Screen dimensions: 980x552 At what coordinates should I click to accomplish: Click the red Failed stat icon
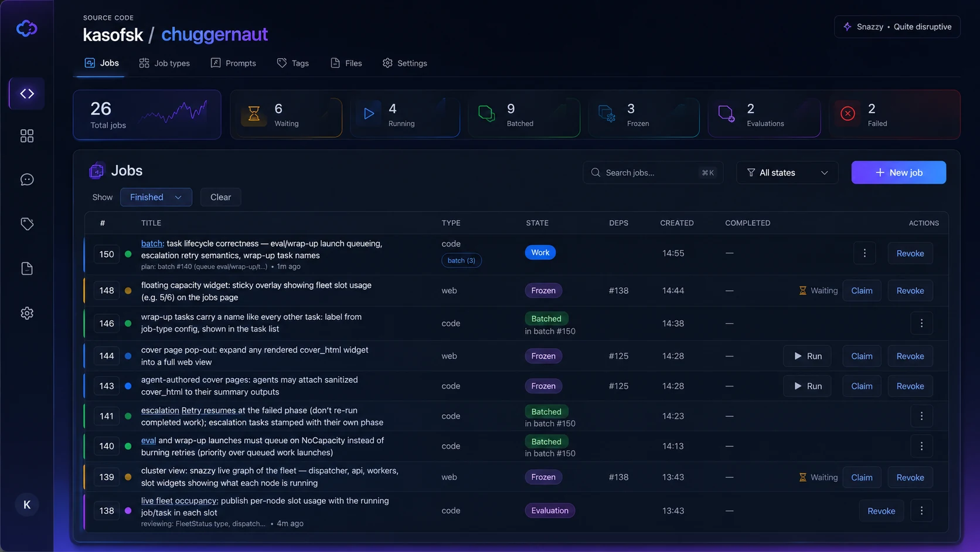pos(848,114)
